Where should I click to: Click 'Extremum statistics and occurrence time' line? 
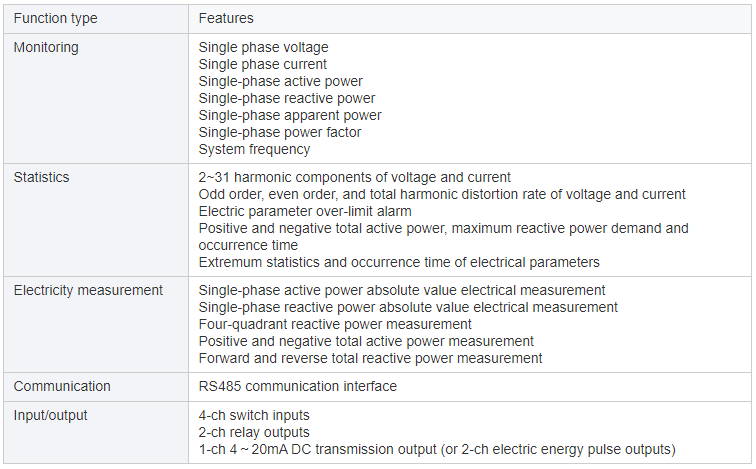399,262
